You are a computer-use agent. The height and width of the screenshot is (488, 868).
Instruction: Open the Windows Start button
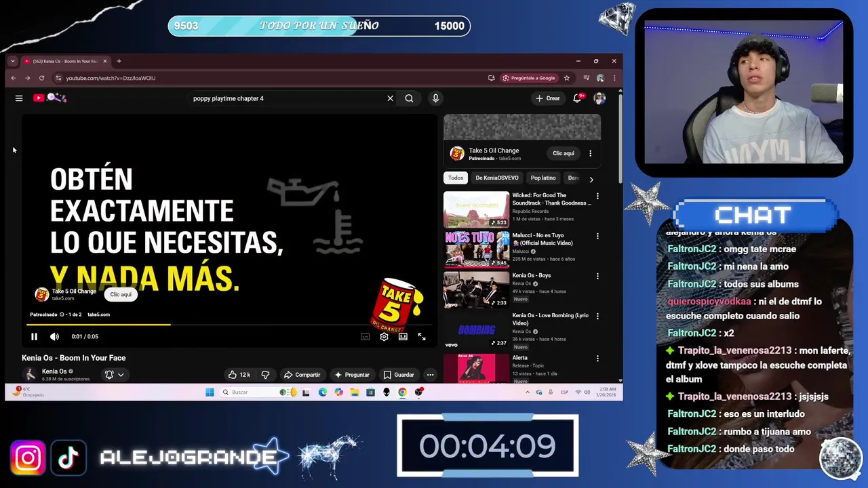210,392
